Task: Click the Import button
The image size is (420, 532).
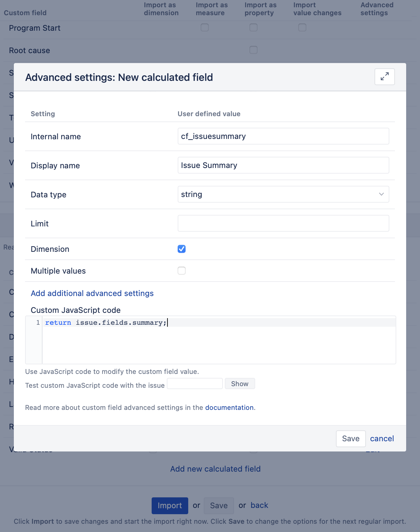Action: (x=170, y=506)
